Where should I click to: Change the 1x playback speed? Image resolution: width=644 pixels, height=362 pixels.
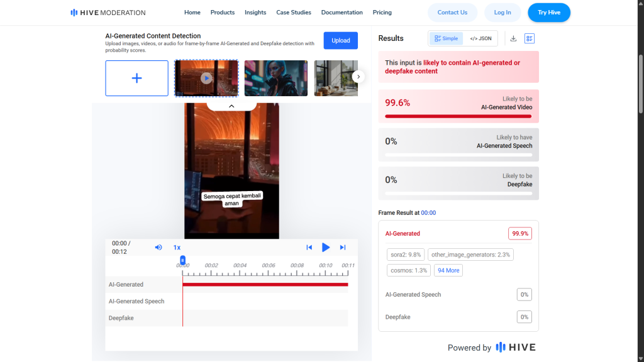(177, 248)
